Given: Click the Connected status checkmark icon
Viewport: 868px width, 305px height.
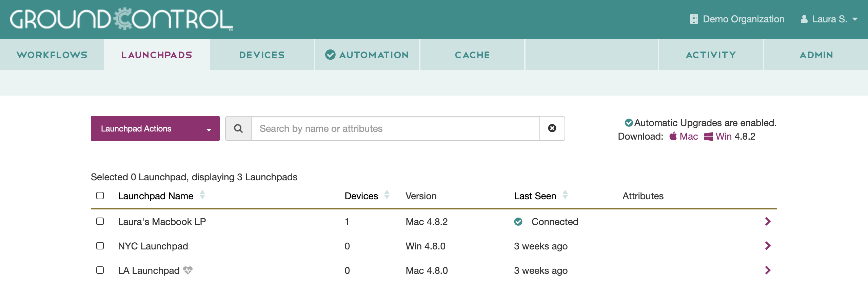Looking at the screenshot, I should [x=518, y=222].
